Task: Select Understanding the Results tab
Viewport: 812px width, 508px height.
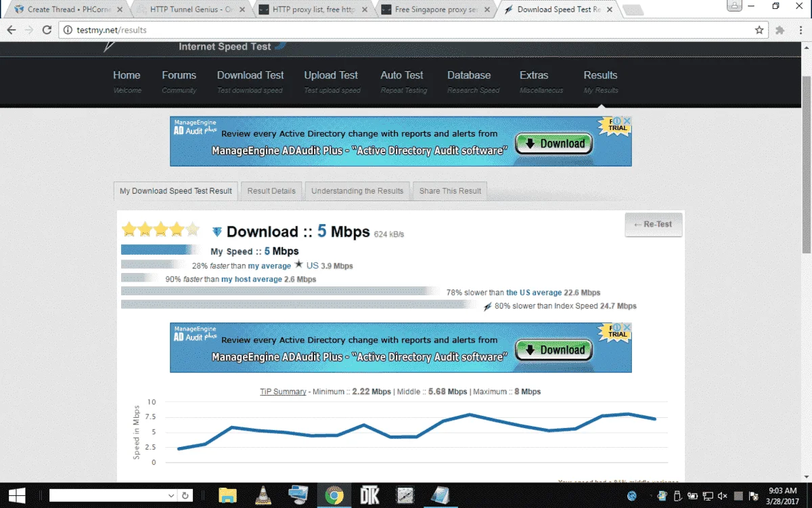Action: [x=357, y=191]
